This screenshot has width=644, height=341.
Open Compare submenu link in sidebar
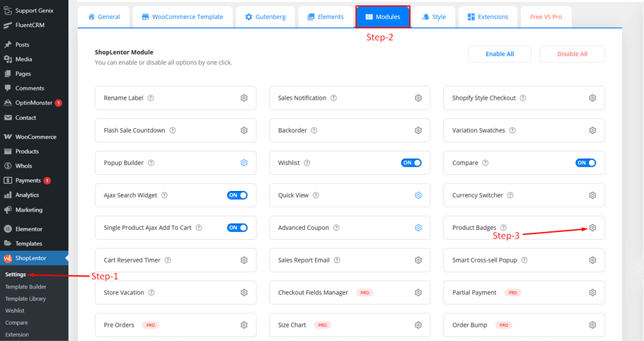(x=16, y=323)
